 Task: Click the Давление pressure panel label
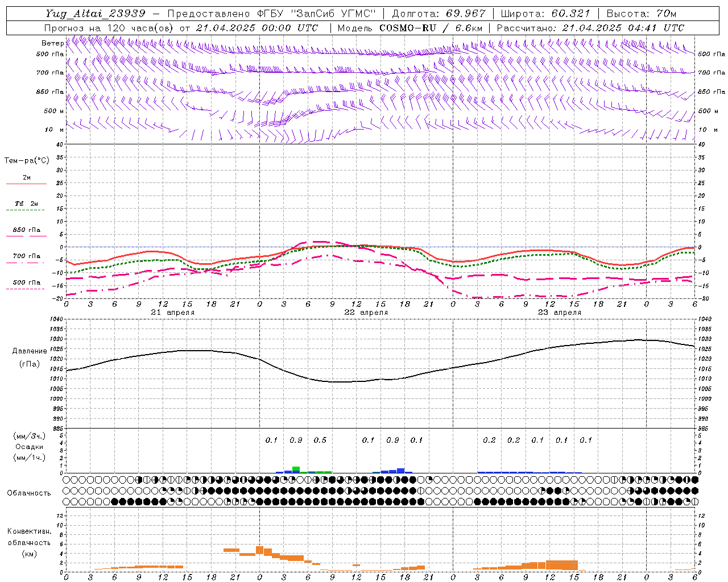(30, 351)
